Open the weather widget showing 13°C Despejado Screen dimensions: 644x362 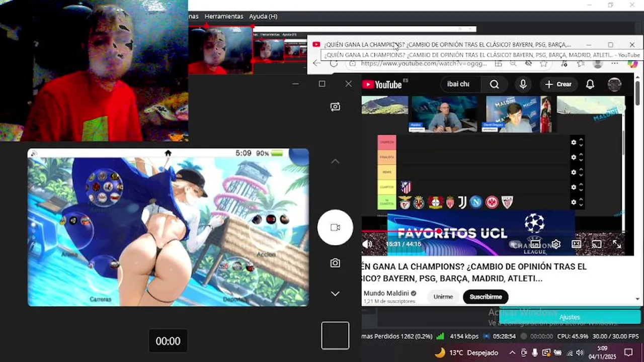coord(466,352)
